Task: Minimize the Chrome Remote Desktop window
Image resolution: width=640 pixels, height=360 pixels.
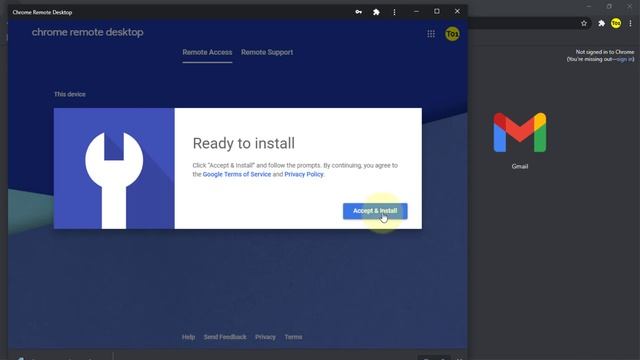Action: [x=416, y=11]
